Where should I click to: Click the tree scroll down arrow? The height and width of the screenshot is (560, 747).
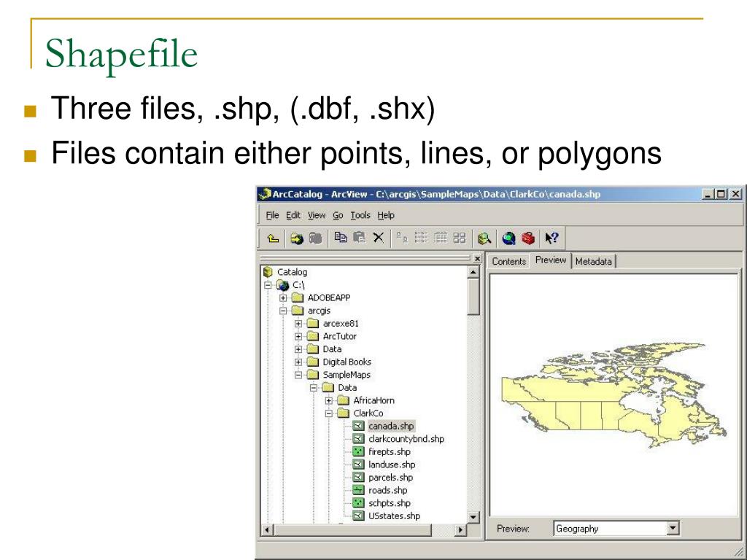coord(473,517)
